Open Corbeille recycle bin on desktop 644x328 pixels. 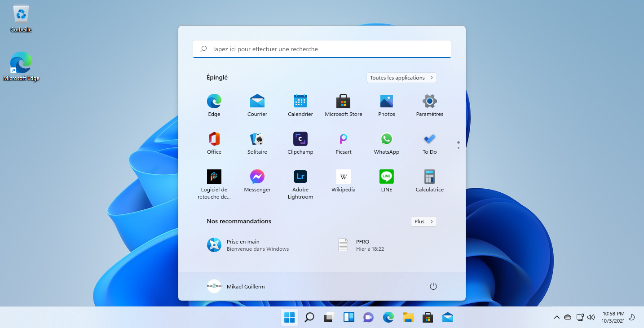21,19
